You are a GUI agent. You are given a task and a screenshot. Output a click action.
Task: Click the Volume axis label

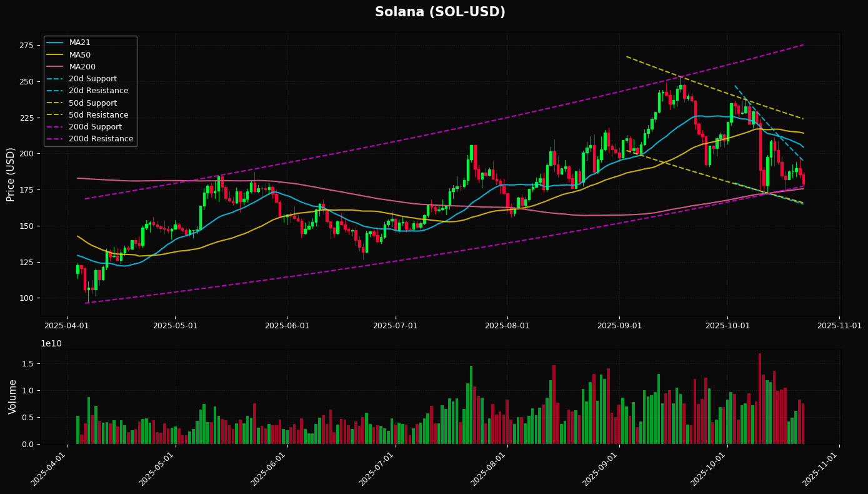(x=12, y=396)
